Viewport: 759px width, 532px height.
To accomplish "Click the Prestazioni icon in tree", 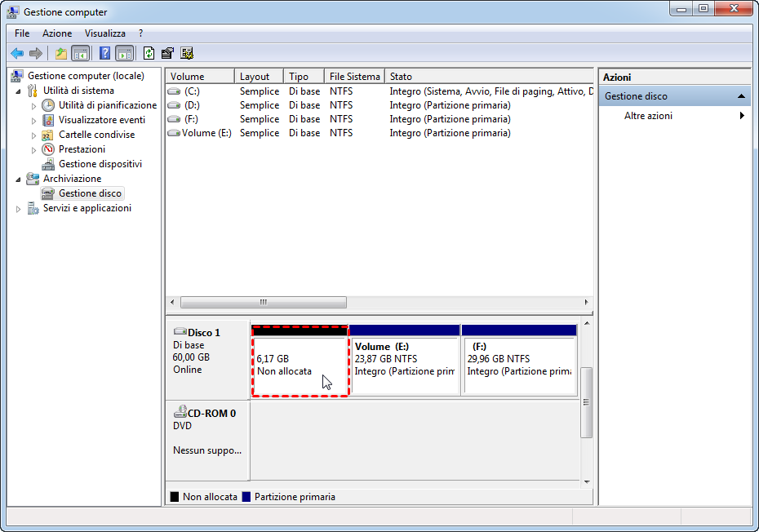I will 48,149.
